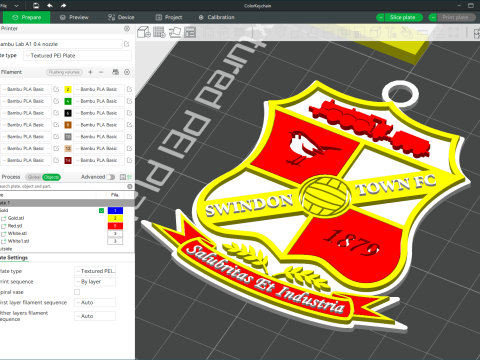Click yellow filament swatch number 2

click(x=68, y=89)
